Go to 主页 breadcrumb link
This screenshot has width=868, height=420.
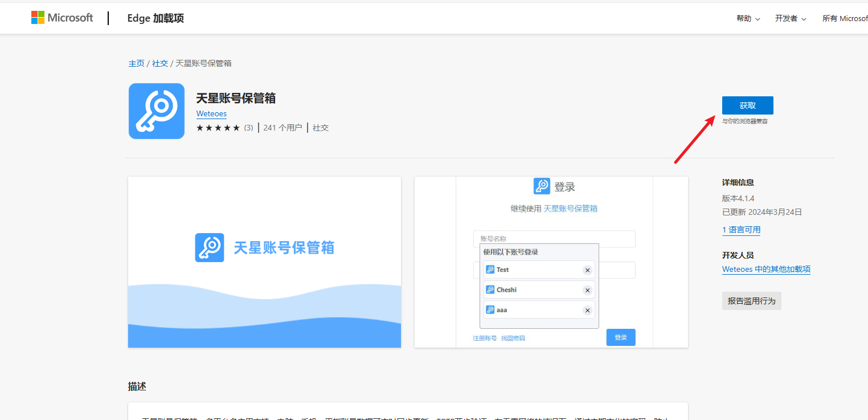136,63
